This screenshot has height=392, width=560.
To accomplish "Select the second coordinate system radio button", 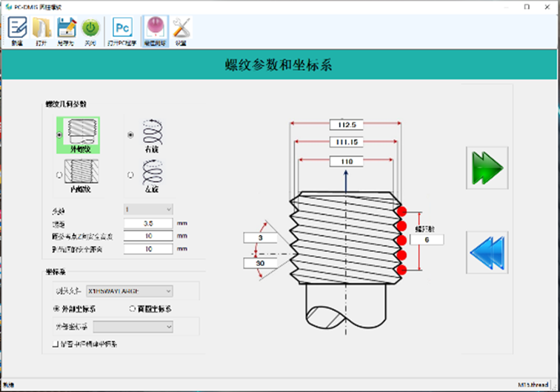I will coord(133,308).
